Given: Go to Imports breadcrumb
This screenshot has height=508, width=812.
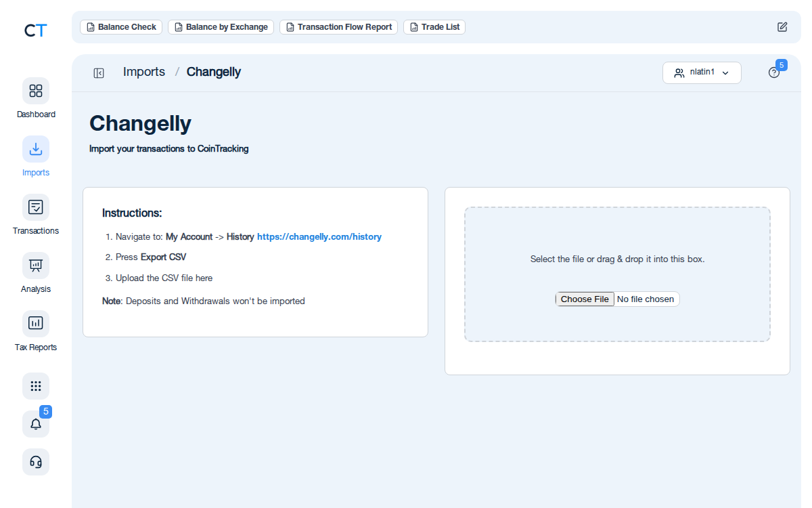Looking at the screenshot, I should (x=144, y=72).
